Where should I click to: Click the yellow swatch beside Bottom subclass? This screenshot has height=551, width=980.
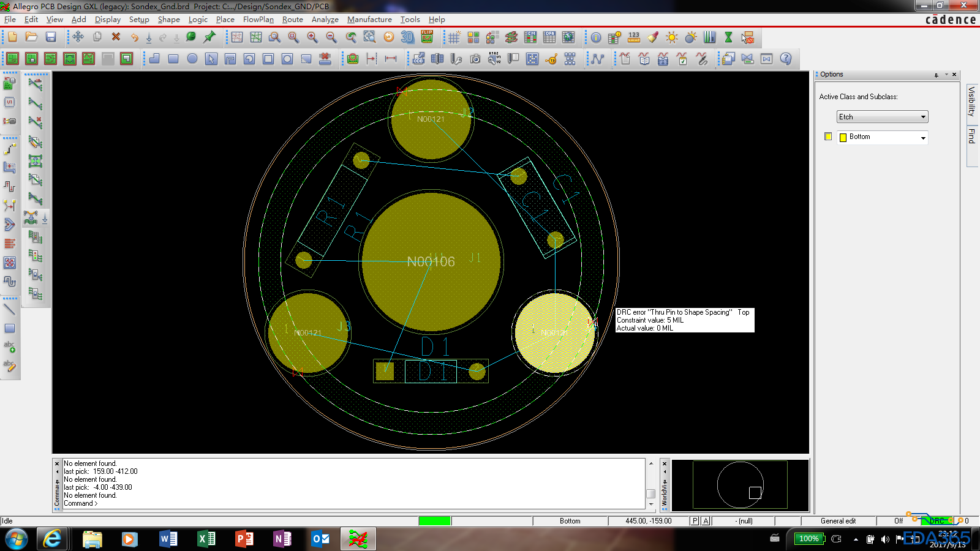(x=828, y=137)
